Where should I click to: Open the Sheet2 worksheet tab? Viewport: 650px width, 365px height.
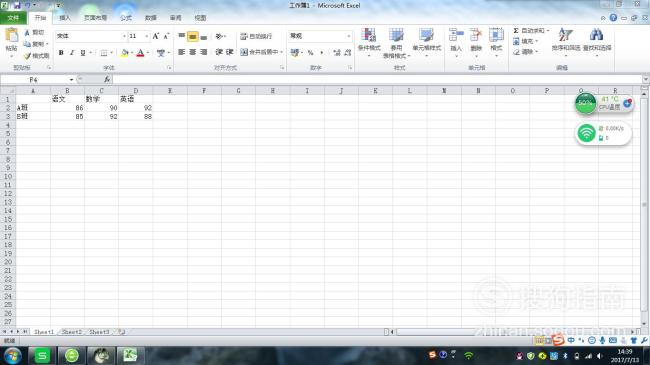[x=72, y=332]
